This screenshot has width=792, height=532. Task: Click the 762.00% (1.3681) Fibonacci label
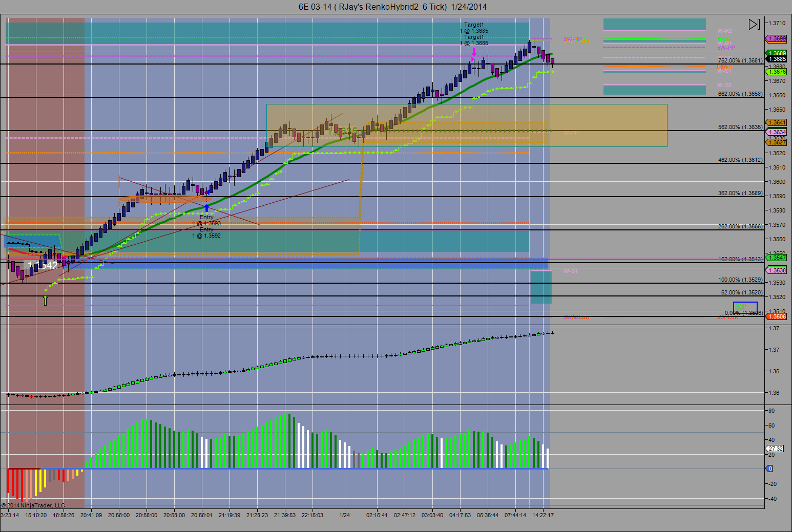[x=740, y=60]
